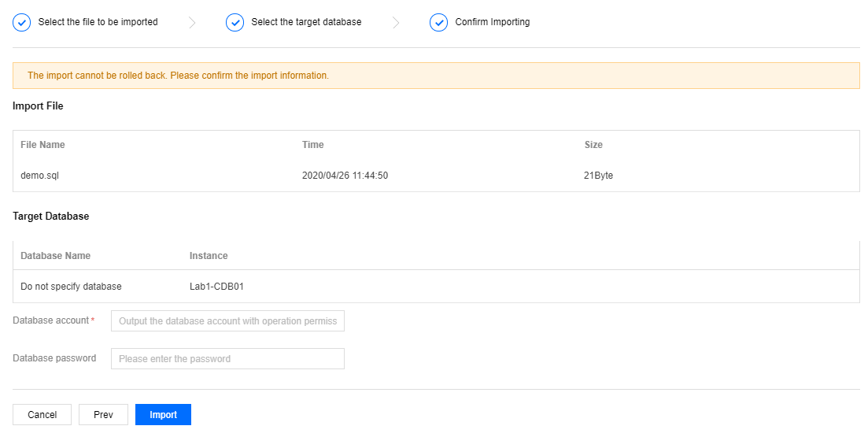Viewport: 868px width, 437px height.
Task: Click the 21Byte size value
Action: pyautogui.click(x=598, y=176)
